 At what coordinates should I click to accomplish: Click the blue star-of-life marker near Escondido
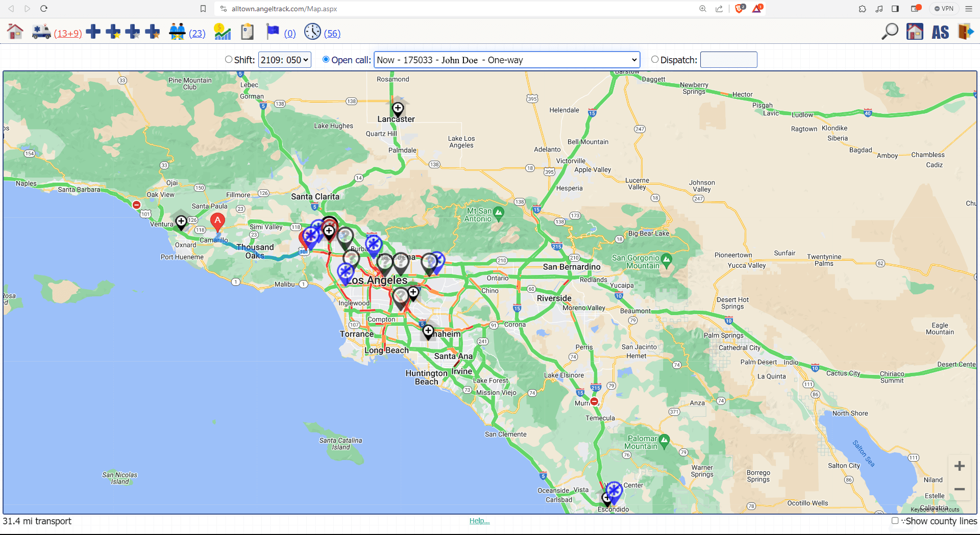click(x=614, y=491)
